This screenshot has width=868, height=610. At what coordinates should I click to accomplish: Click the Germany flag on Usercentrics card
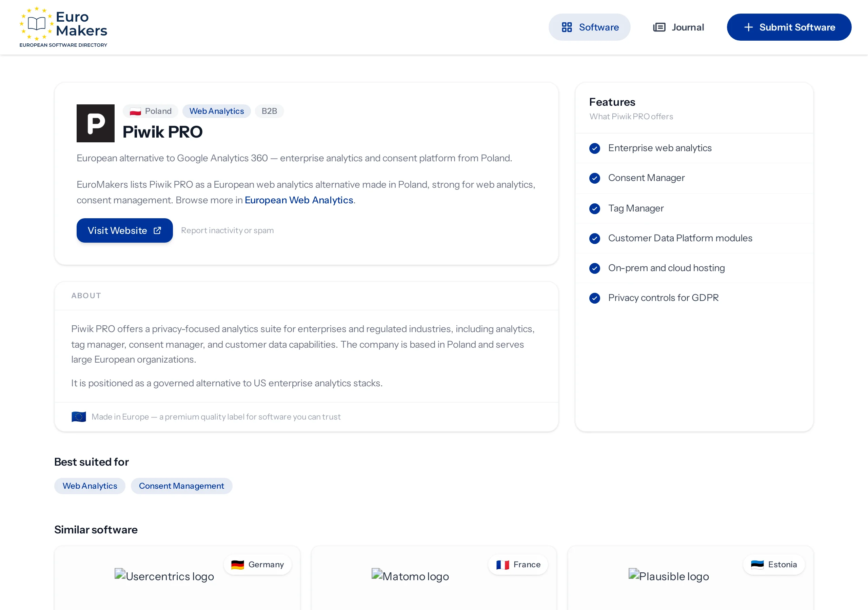pyautogui.click(x=237, y=565)
